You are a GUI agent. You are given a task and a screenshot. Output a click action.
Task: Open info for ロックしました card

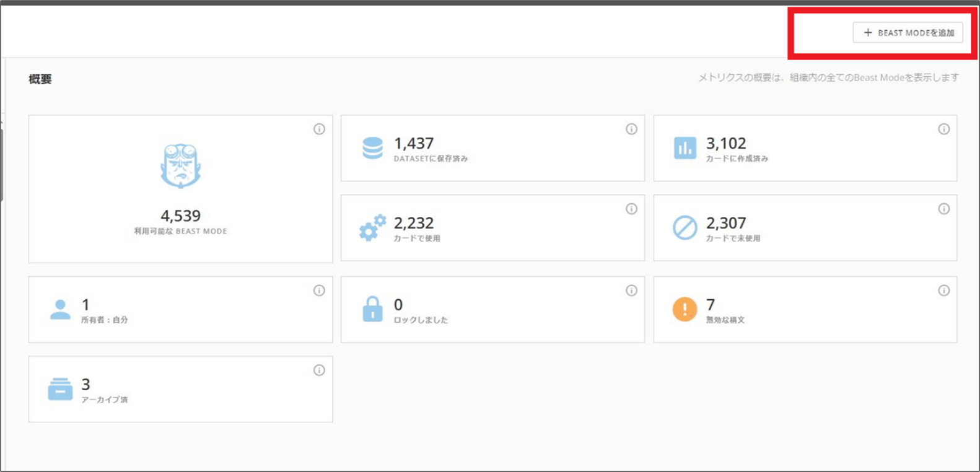point(631,291)
